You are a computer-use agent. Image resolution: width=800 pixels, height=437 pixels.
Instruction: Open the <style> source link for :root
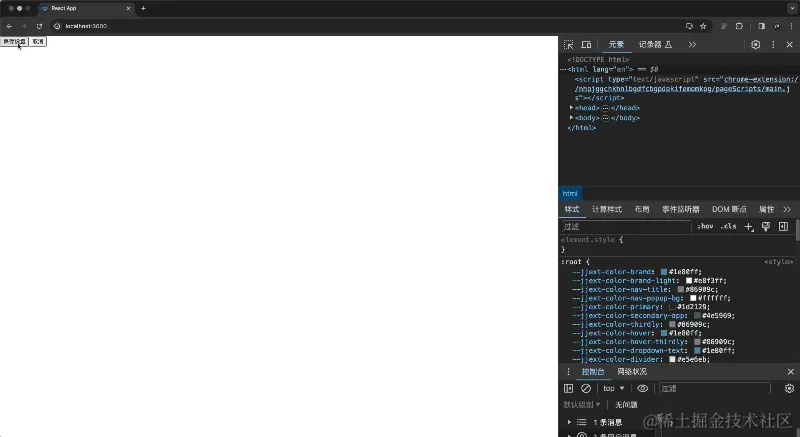coord(779,262)
